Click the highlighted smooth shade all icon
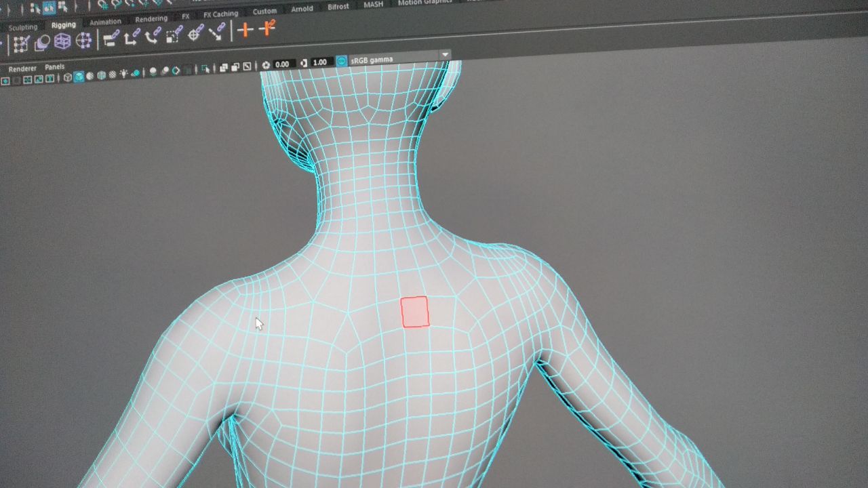868x488 pixels. [79, 77]
